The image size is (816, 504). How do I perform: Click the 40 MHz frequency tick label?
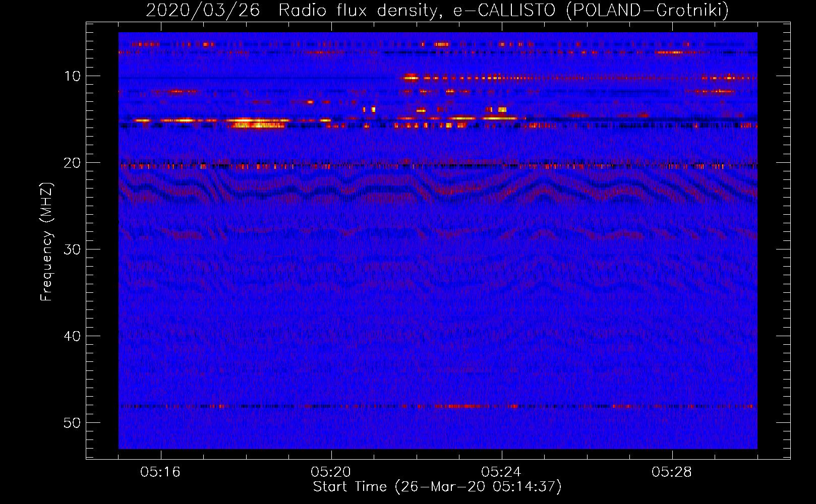coord(73,336)
